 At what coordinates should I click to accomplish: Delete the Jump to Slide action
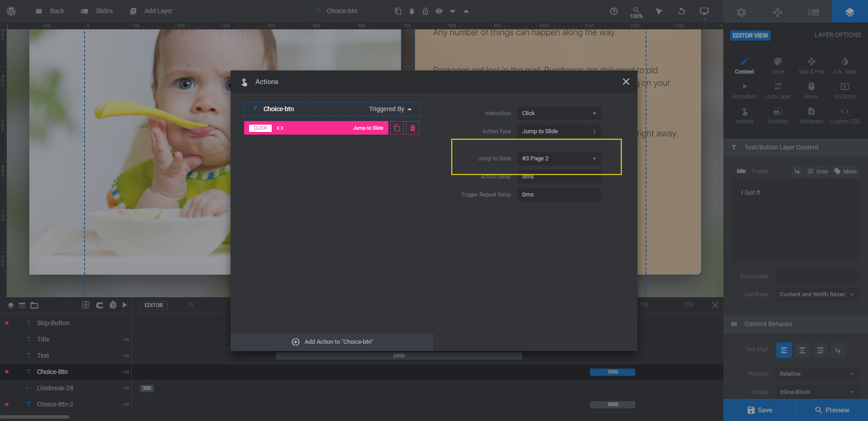[413, 128]
